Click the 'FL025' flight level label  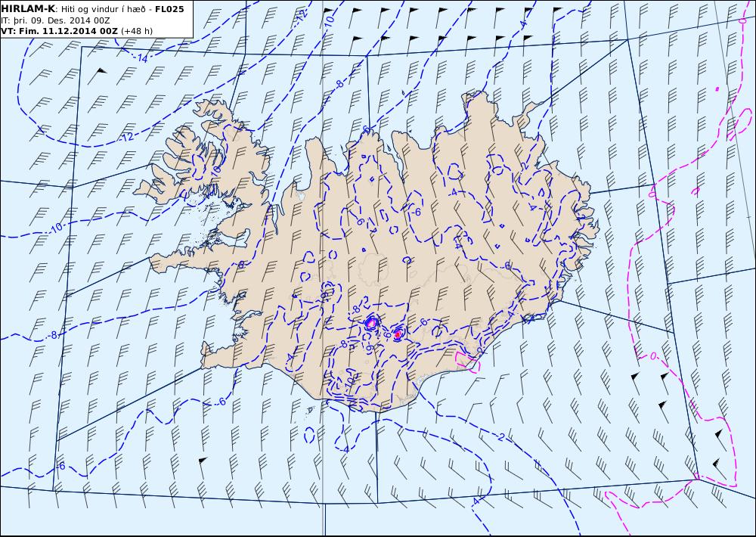tap(169, 9)
